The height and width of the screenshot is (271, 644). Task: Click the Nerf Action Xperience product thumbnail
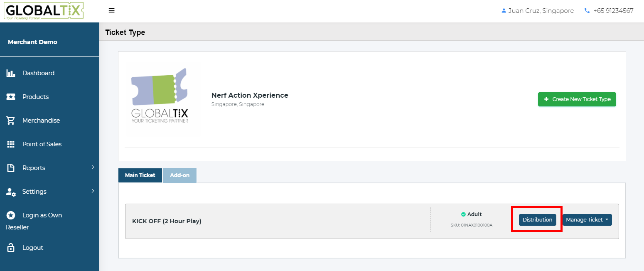pyautogui.click(x=163, y=99)
